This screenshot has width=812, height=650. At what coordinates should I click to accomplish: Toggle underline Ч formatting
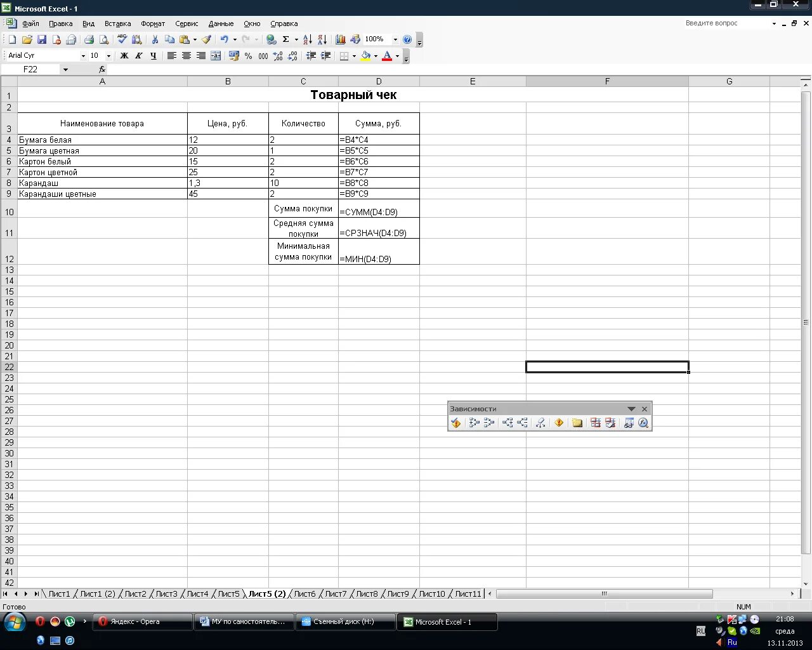pos(154,56)
